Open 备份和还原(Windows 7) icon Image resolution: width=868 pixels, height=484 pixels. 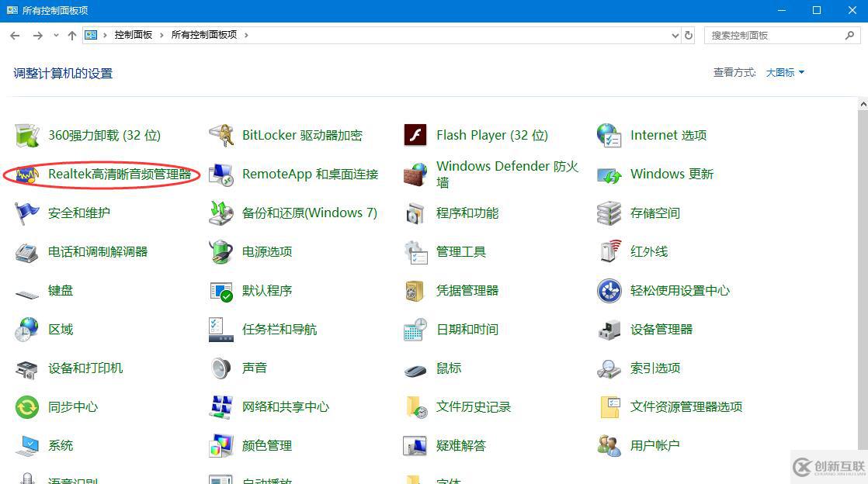220,213
